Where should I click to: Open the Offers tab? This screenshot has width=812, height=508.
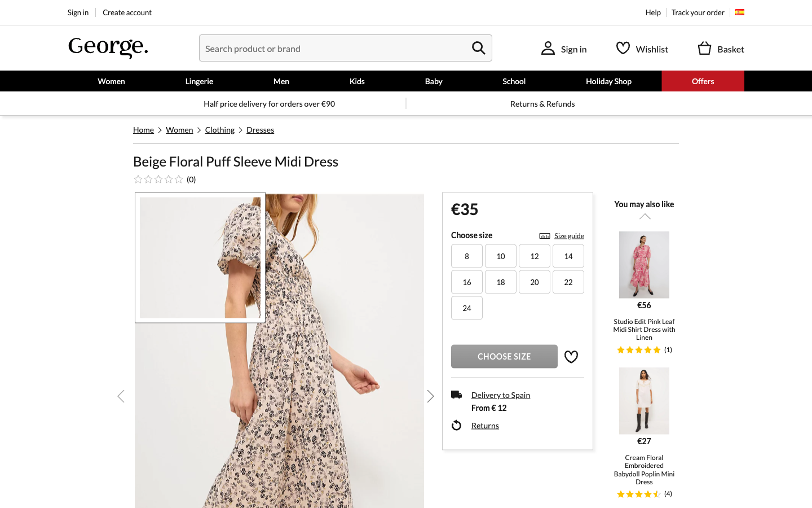pyautogui.click(x=703, y=81)
